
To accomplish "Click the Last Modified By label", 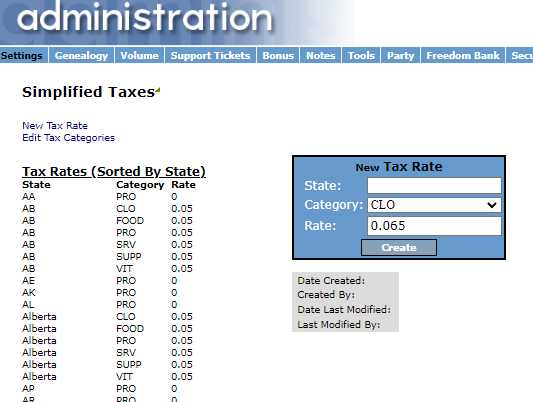I will pos(339,325).
